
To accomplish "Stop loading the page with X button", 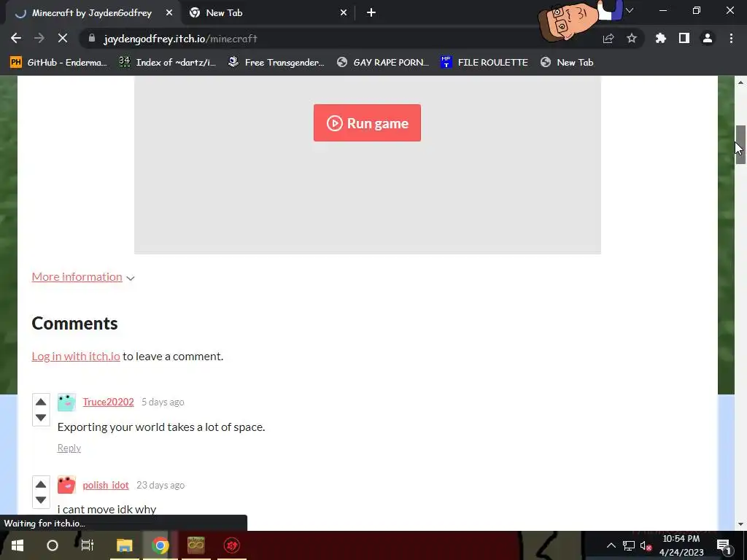I will click(x=63, y=39).
